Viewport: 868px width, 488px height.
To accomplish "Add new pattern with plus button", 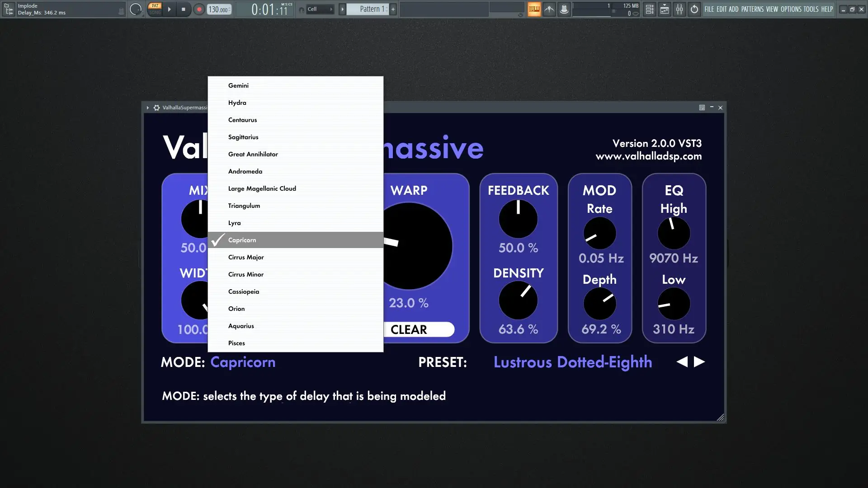I will [393, 9].
